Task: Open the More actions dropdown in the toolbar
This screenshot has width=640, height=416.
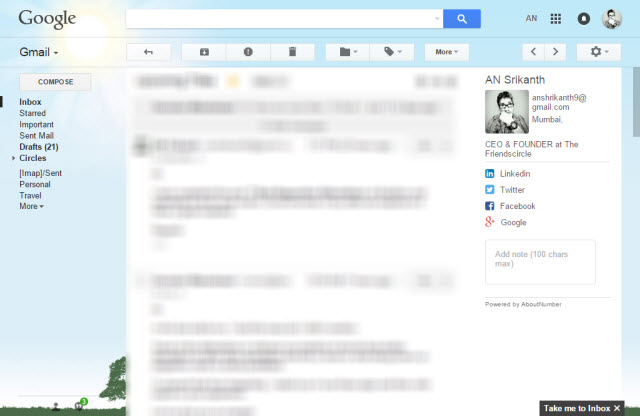Action: [x=447, y=52]
